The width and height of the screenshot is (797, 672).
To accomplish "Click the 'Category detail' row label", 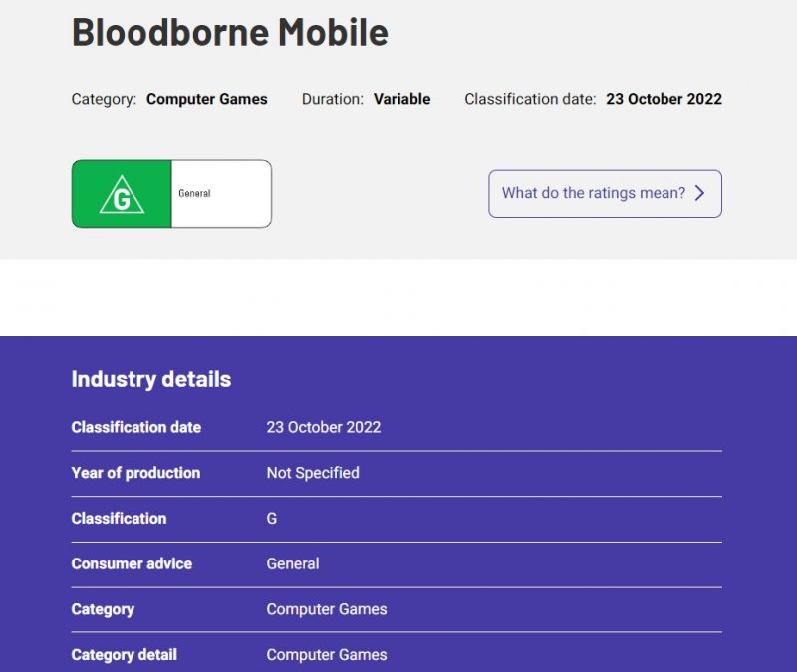I will click(x=124, y=655).
